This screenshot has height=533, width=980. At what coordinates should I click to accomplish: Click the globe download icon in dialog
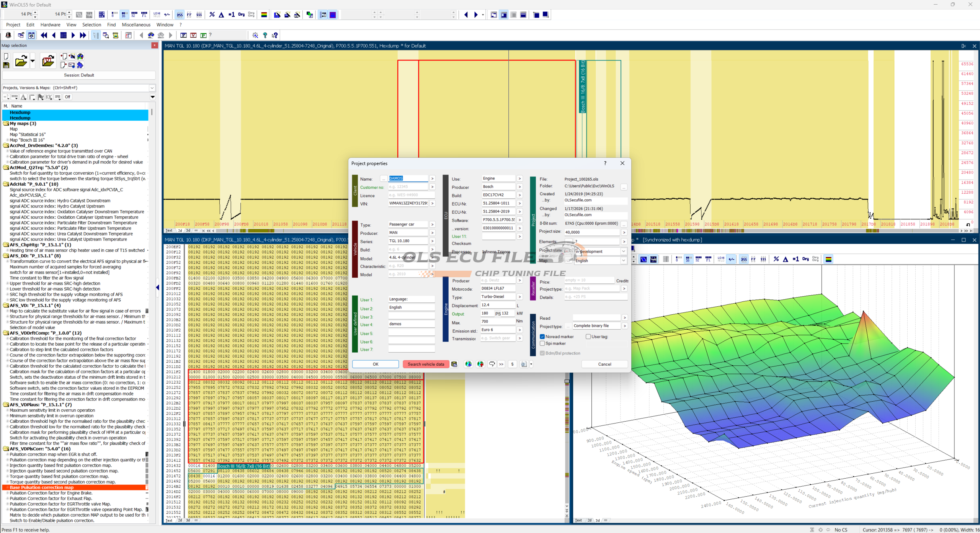coord(468,364)
